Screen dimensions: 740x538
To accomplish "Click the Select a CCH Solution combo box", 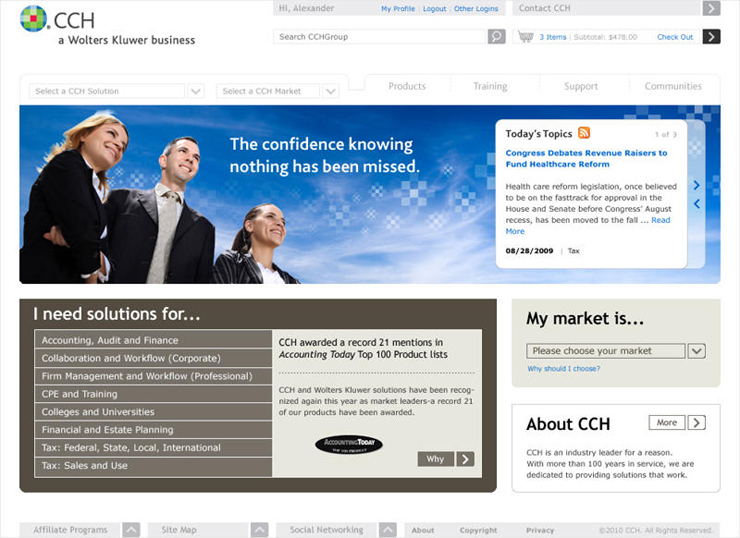I will coord(107,91).
